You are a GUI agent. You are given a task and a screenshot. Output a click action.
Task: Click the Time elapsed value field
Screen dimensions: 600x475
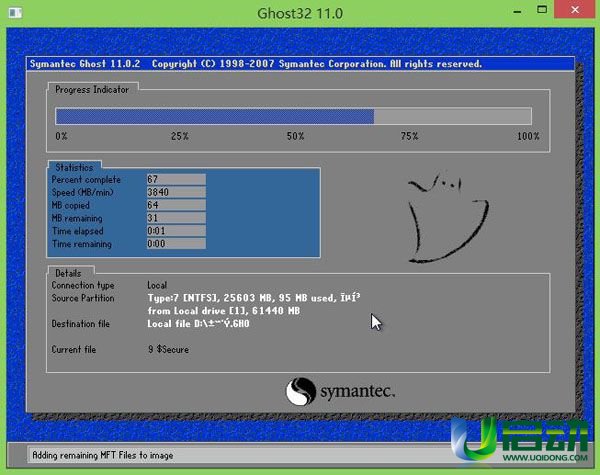[x=175, y=231]
